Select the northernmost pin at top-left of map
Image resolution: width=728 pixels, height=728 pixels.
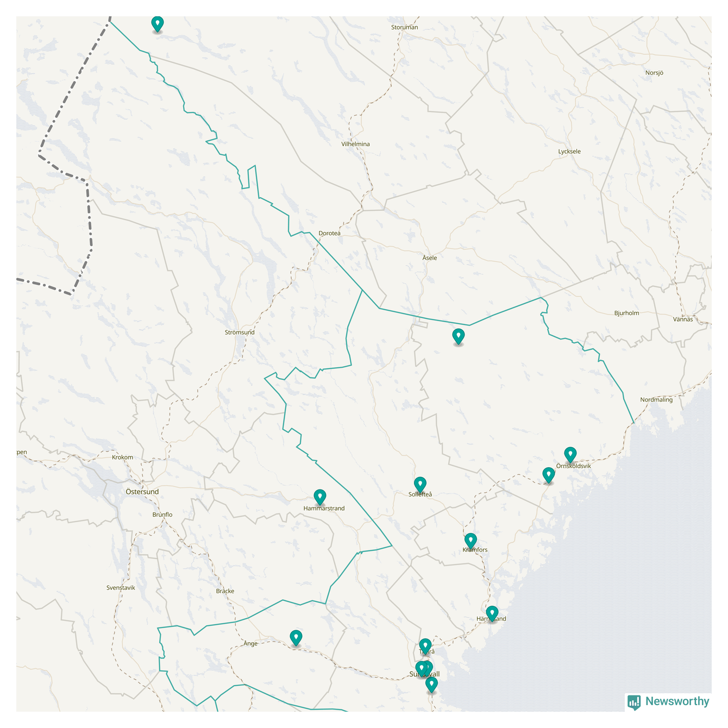(157, 23)
